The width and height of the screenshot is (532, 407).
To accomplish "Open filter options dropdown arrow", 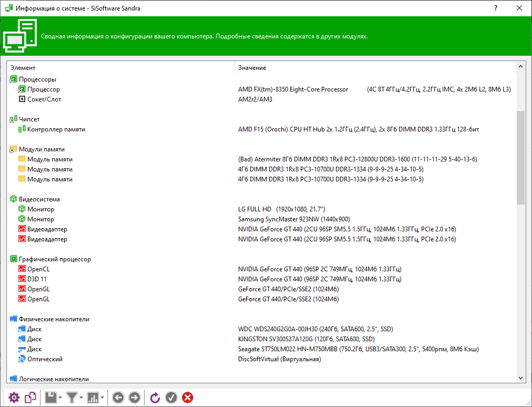I will [x=81, y=398].
